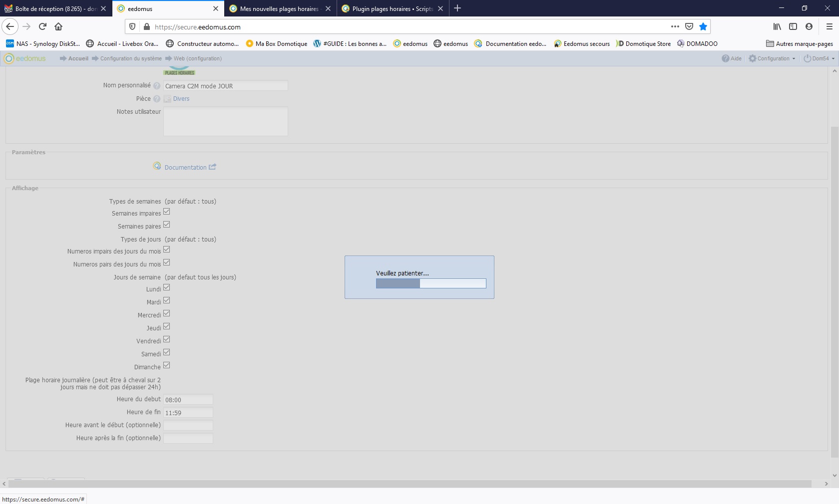Viewport: 839px width, 504px height.
Task: Click the Save to Pocket icon
Action: (x=689, y=26)
